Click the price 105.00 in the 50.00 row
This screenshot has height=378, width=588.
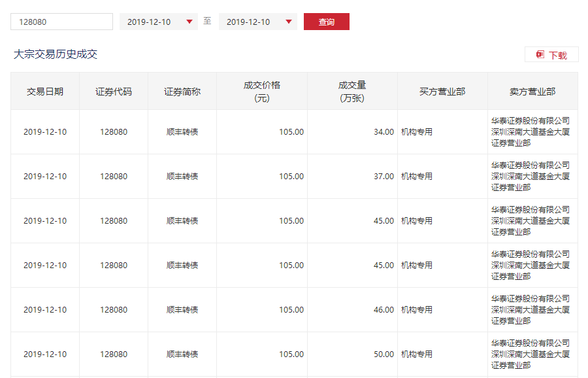click(291, 354)
